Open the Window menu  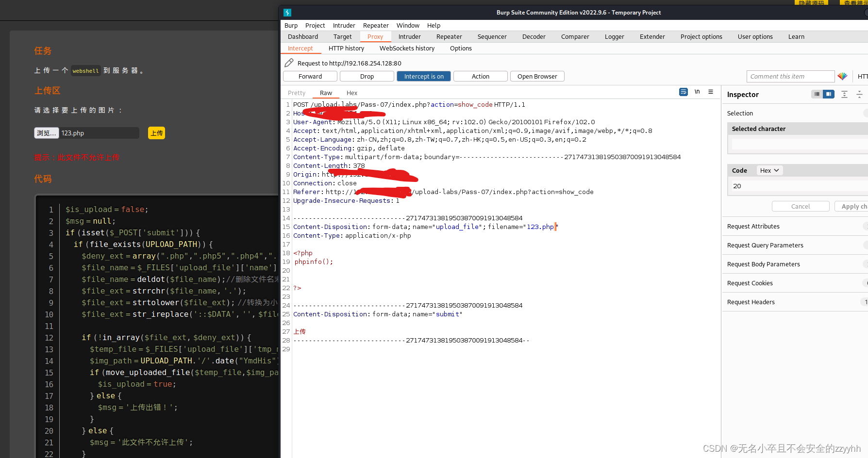coord(408,25)
